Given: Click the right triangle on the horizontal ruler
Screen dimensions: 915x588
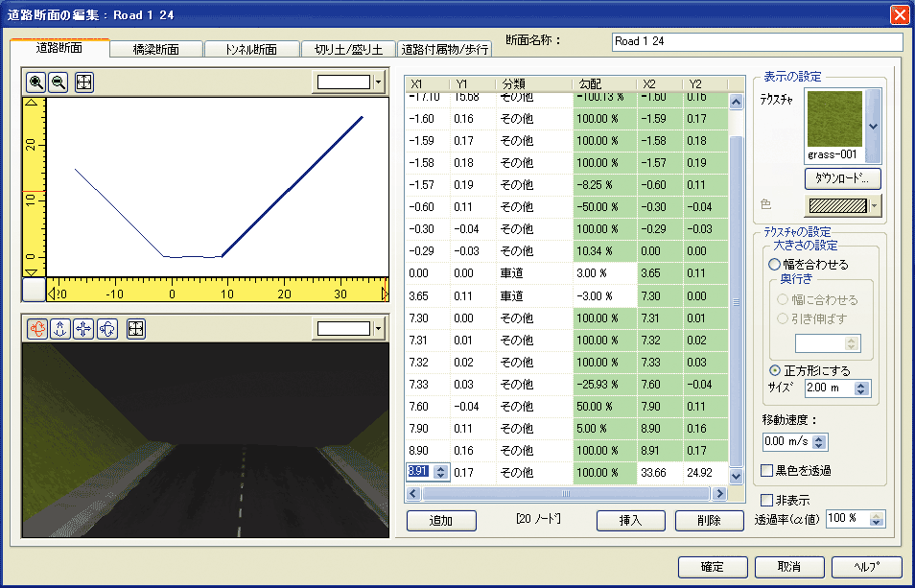Looking at the screenshot, I should click(384, 294).
